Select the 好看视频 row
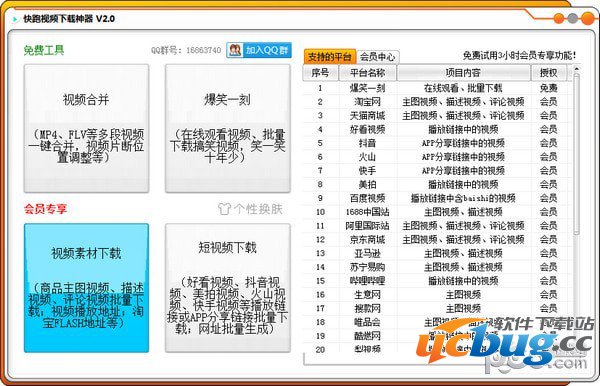 point(436,129)
